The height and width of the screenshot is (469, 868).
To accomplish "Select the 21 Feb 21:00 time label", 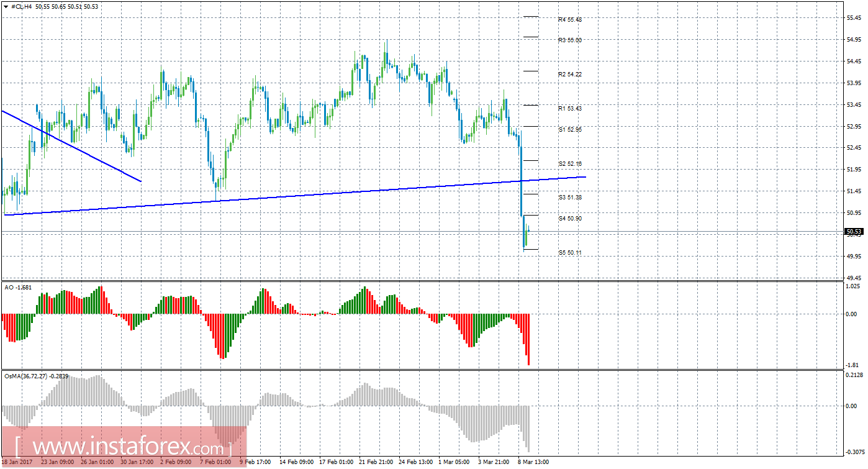I will click(375, 462).
